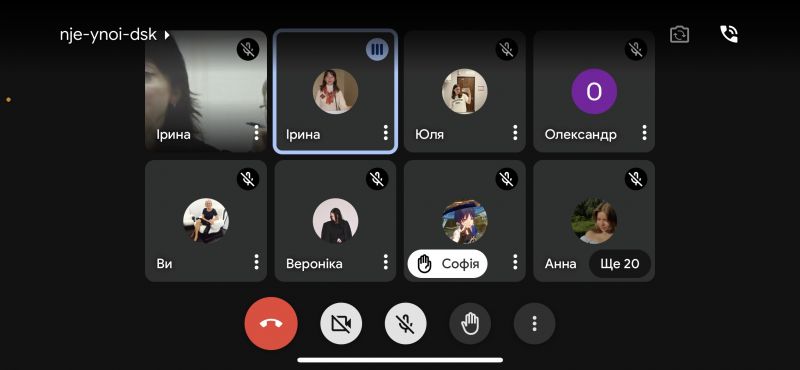Select Анна's profile picture thumbnail

tap(594, 221)
